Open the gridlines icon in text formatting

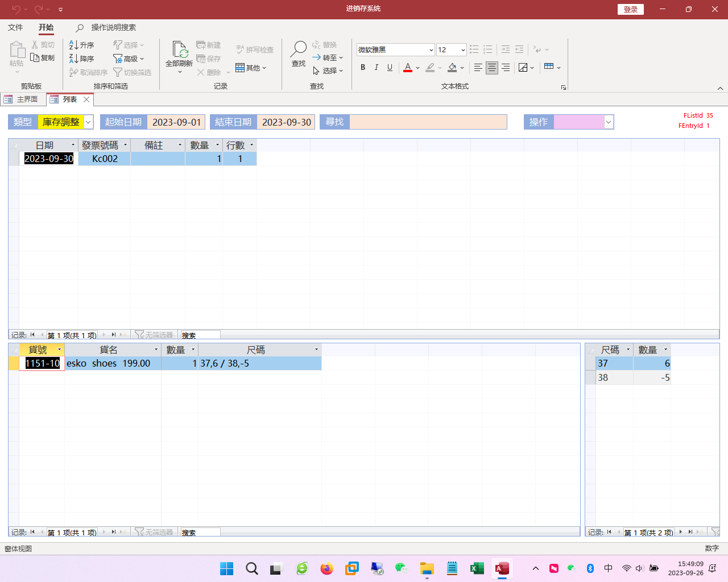[549, 67]
